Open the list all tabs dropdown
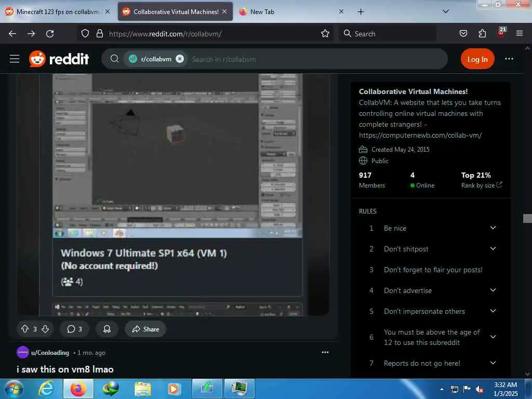This screenshot has width=532, height=399. pos(446,12)
